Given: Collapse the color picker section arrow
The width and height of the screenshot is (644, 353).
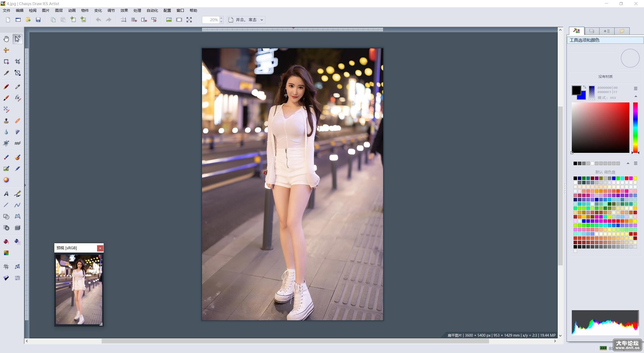Looking at the screenshot, I should click(x=636, y=96).
